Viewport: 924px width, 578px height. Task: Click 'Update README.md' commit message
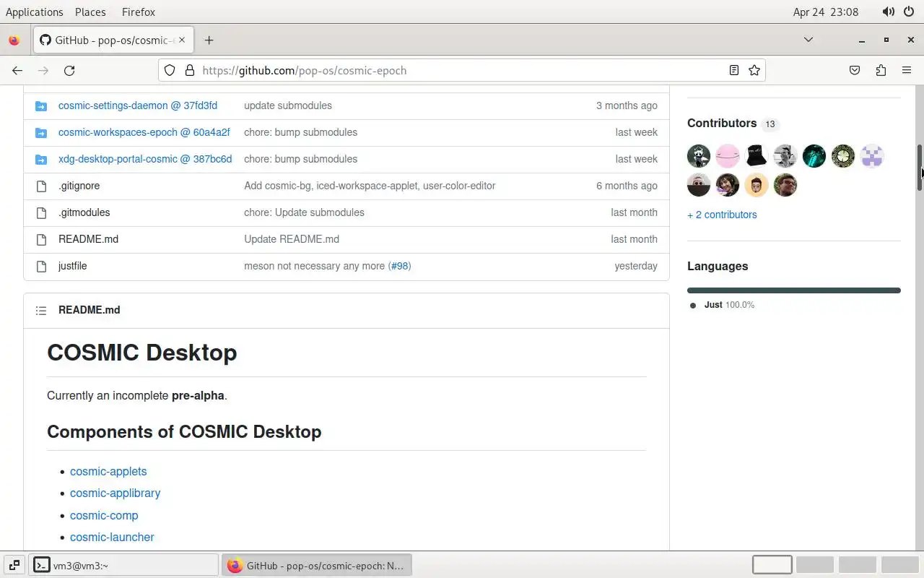(292, 239)
